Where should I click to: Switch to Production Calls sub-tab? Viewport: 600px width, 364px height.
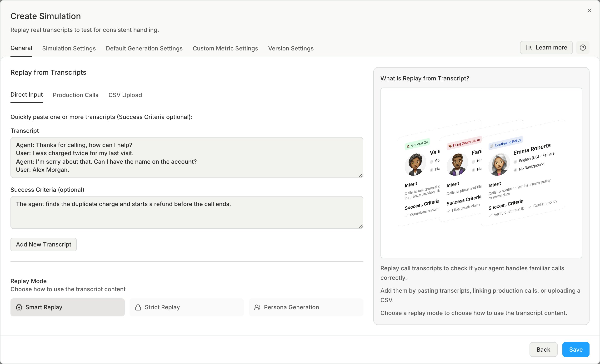[75, 95]
